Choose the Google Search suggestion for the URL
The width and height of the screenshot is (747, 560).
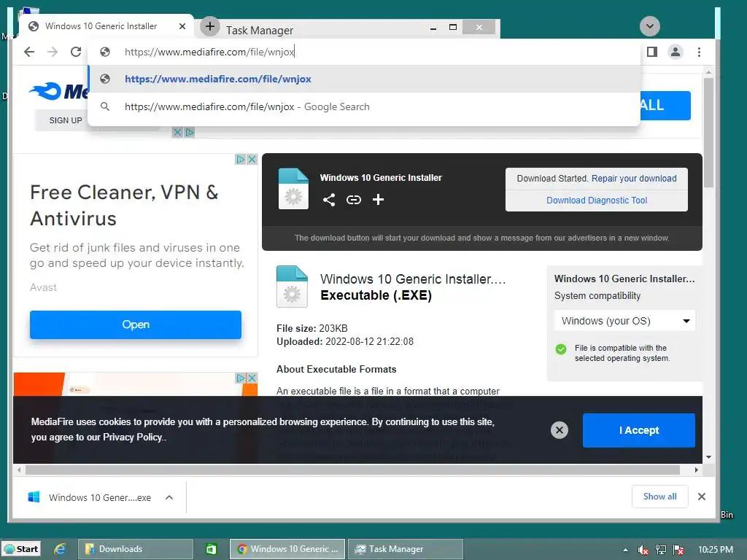pos(365,106)
